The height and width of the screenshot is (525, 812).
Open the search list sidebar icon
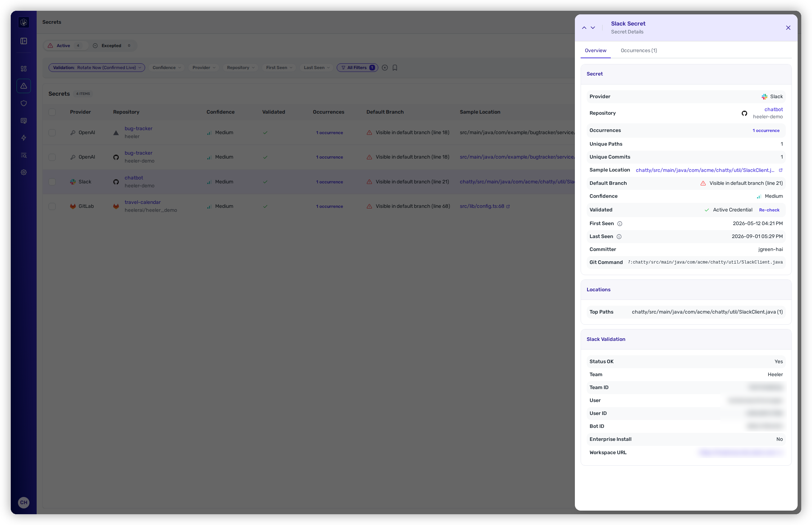[x=24, y=155]
